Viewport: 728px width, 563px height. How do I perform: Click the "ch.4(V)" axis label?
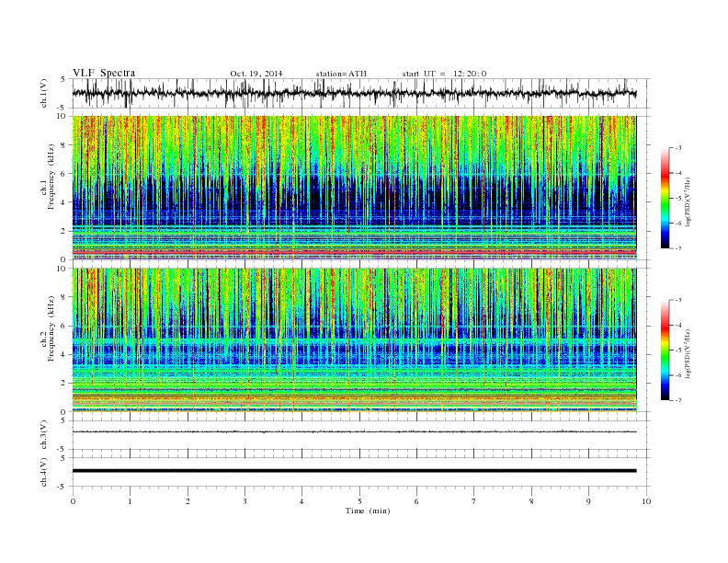[x=44, y=472]
